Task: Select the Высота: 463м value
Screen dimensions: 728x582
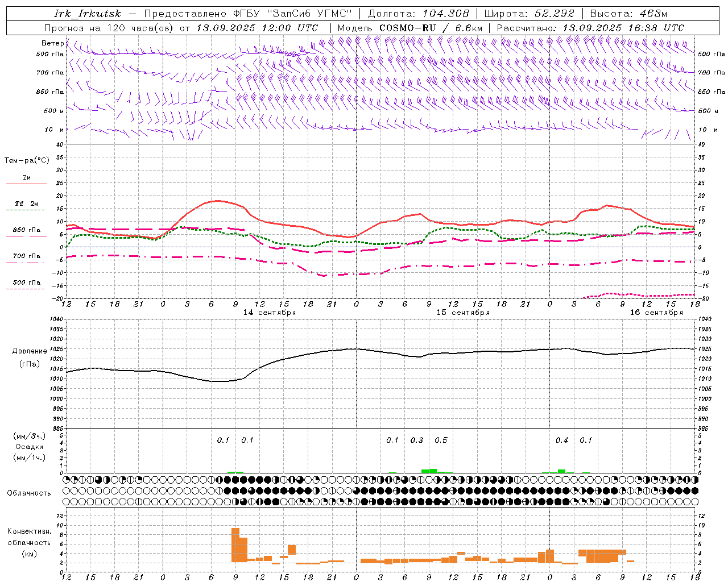Action: coord(628,14)
